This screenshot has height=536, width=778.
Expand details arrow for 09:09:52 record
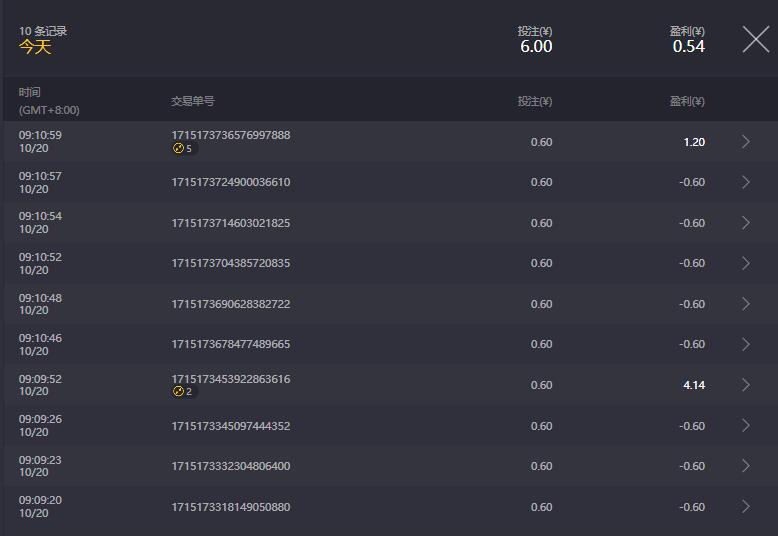tap(746, 385)
